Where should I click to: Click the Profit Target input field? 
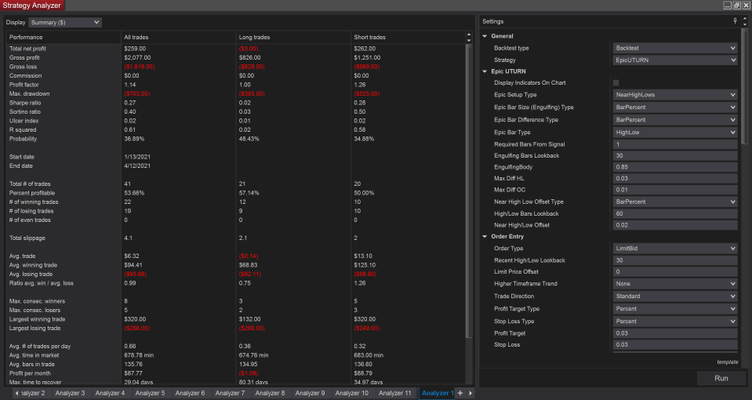tap(675, 332)
